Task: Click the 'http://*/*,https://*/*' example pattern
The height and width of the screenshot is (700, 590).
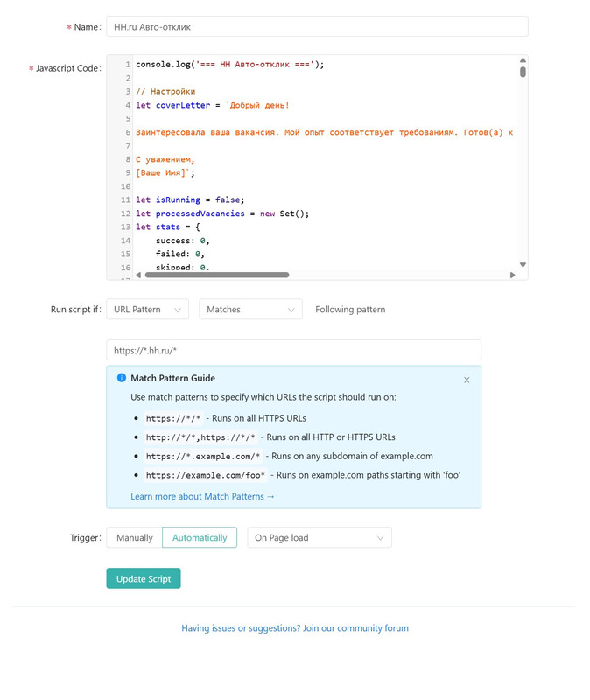Action: click(x=200, y=437)
